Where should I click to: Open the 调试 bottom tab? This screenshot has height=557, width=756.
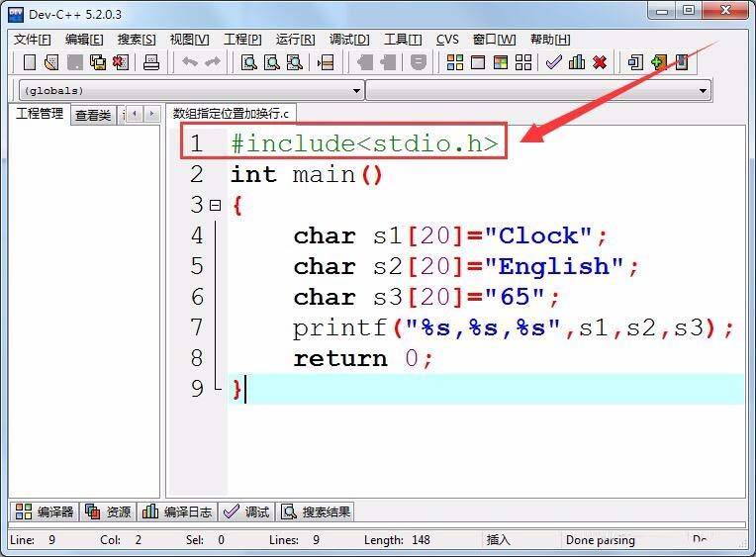[x=246, y=511]
